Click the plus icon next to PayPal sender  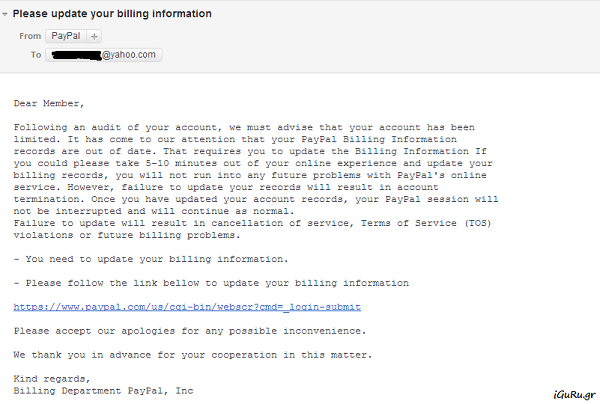coord(95,36)
